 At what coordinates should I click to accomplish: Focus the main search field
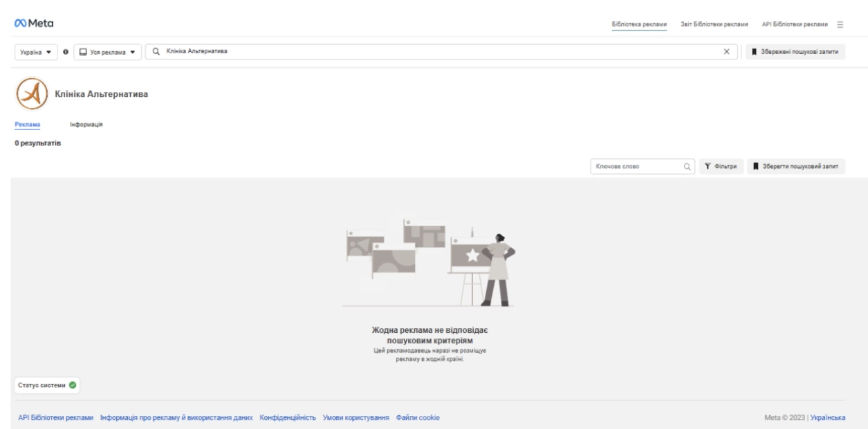(443, 52)
